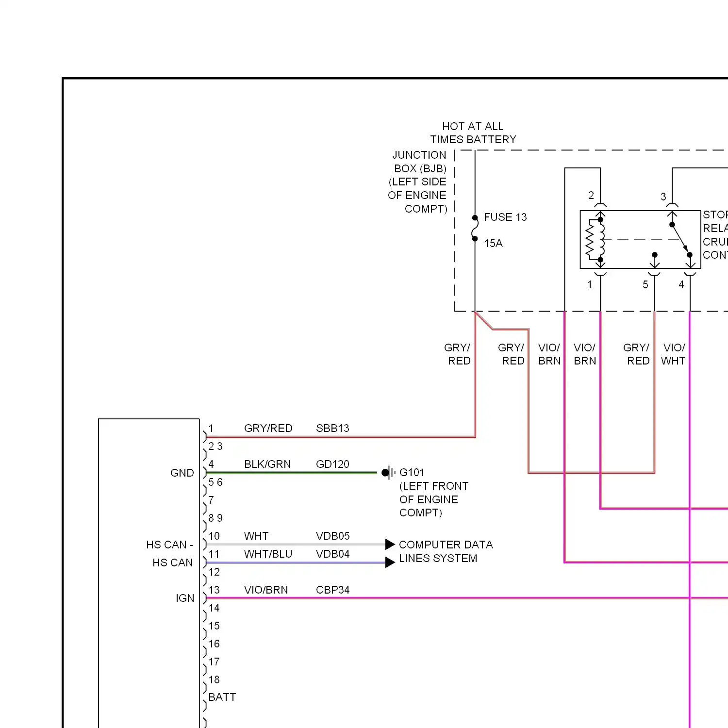Click connector pin number "11"
This screenshot has width=728, height=728.
tap(214, 554)
